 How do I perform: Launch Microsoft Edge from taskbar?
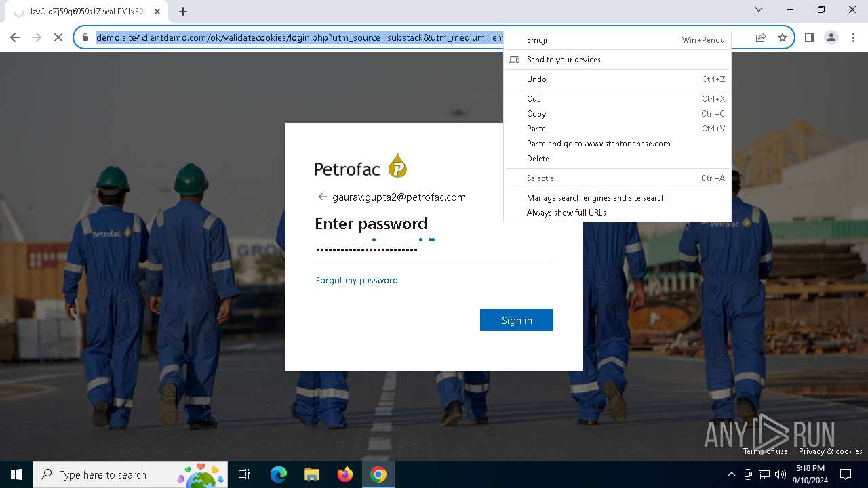tap(279, 474)
